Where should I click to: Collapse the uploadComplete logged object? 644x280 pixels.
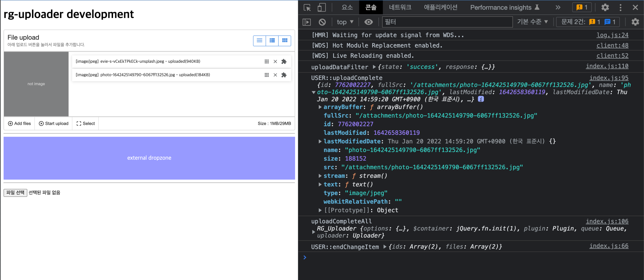pos(313,92)
